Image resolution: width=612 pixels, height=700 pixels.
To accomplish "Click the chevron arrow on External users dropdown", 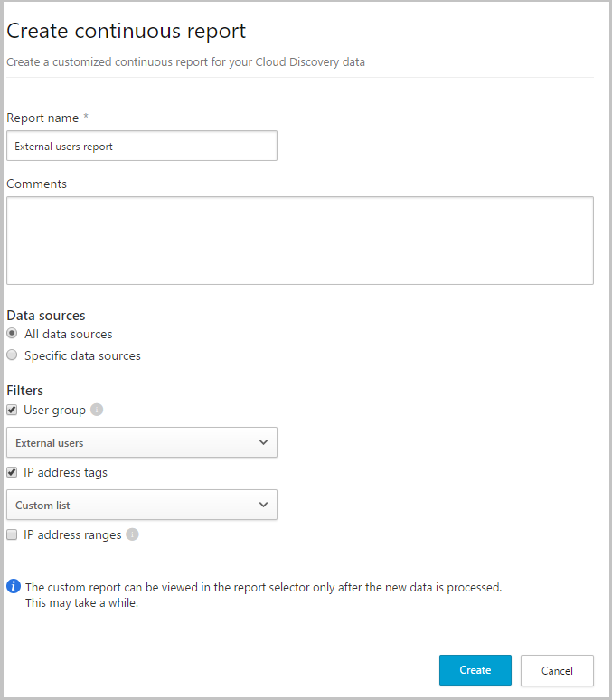I will coord(263,442).
